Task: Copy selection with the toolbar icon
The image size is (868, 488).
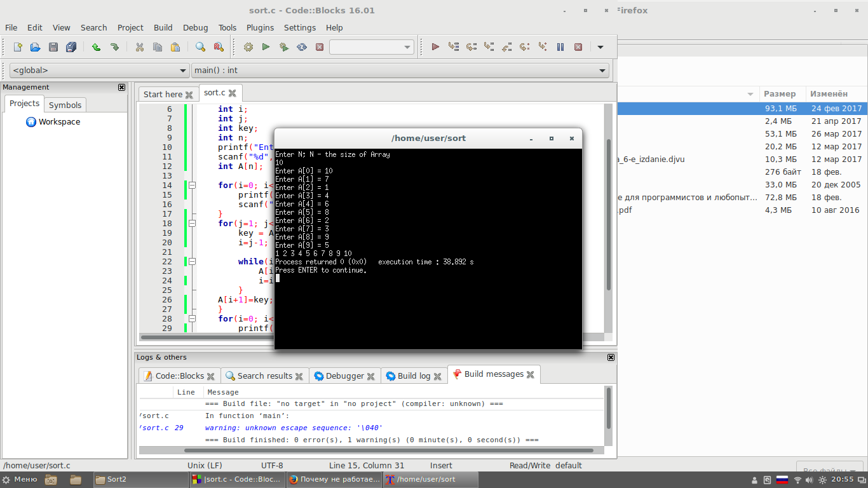Action: click(158, 47)
